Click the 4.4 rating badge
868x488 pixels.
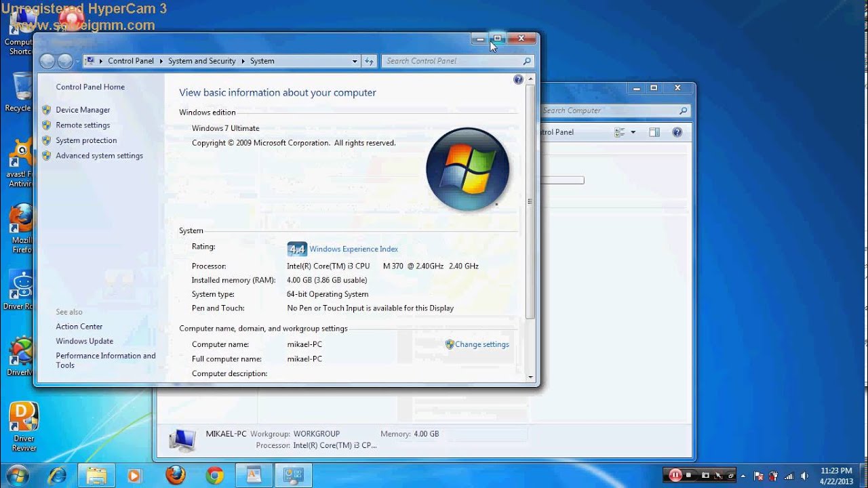(297, 249)
